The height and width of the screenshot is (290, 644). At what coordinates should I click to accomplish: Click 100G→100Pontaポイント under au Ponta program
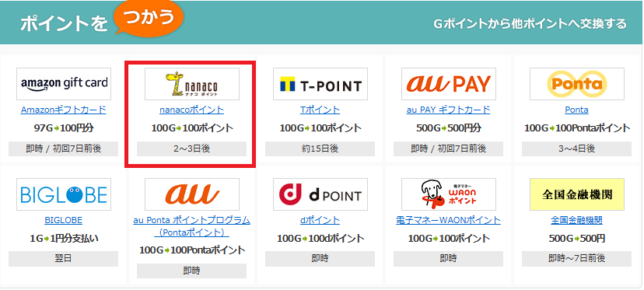(x=192, y=250)
